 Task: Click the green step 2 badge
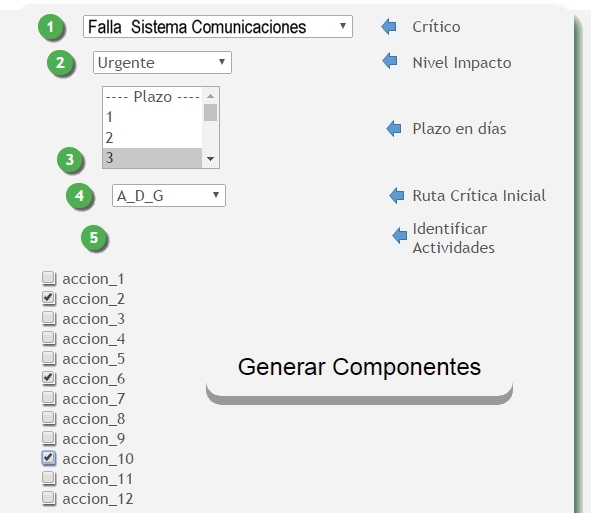[x=60, y=63]
